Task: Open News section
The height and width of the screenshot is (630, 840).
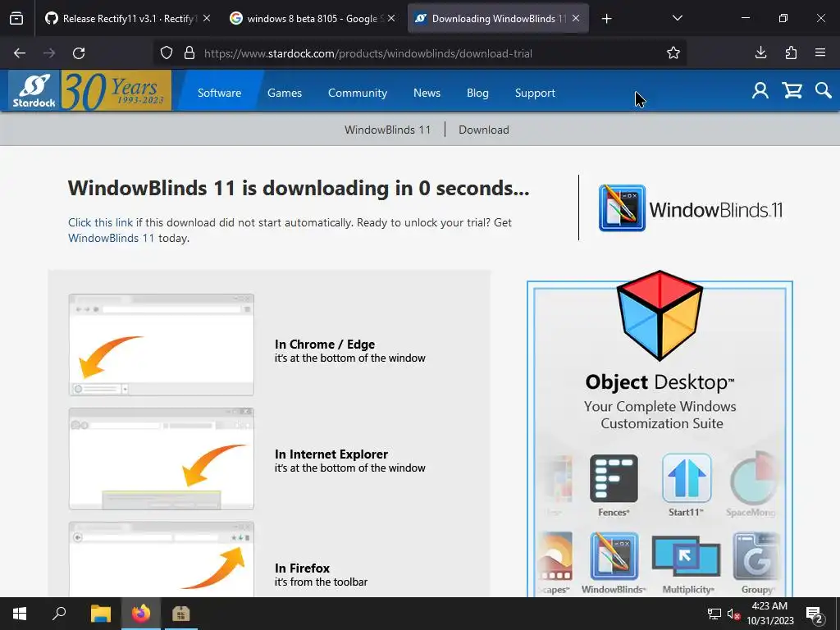Action: click(x=427, y=93)
